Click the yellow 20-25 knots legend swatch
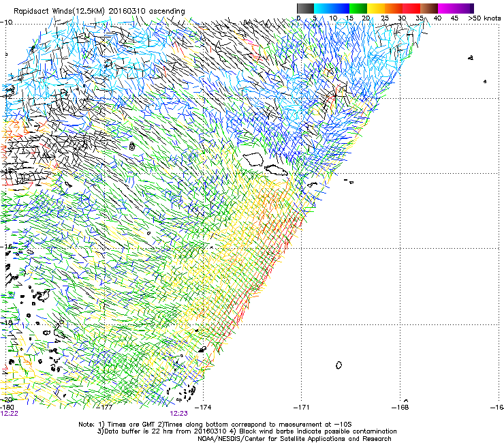Image resolution: width=504 pixels, height=443 pixels. 376,8
